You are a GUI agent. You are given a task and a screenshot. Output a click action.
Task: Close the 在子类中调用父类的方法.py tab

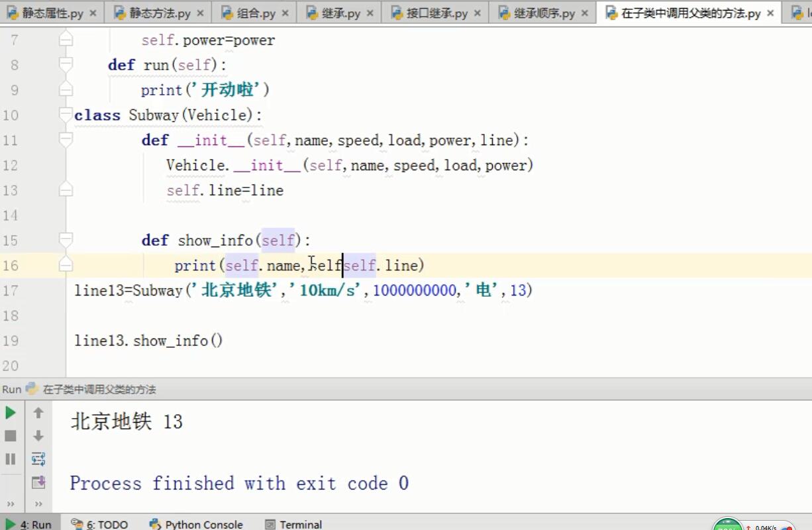(770, 13)
